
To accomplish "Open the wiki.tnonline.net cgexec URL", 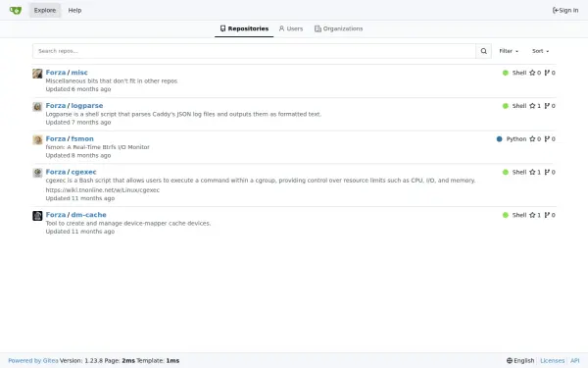I will click(x=102, y=190).
